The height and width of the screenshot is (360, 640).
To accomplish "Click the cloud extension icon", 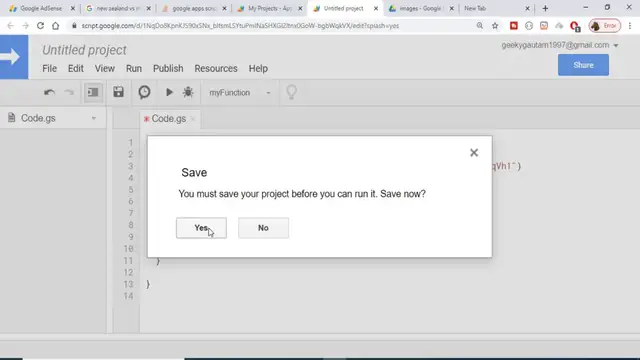I will [559, 26].
